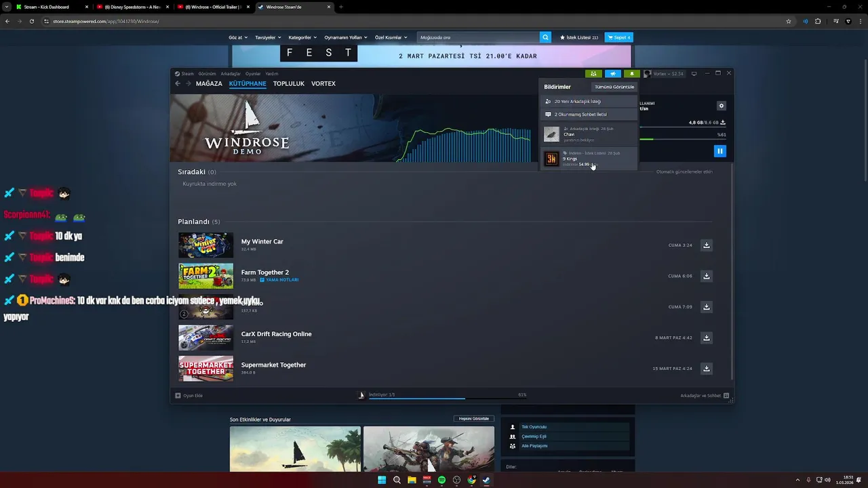Open download settings gear icon

(x=722, y=106)
